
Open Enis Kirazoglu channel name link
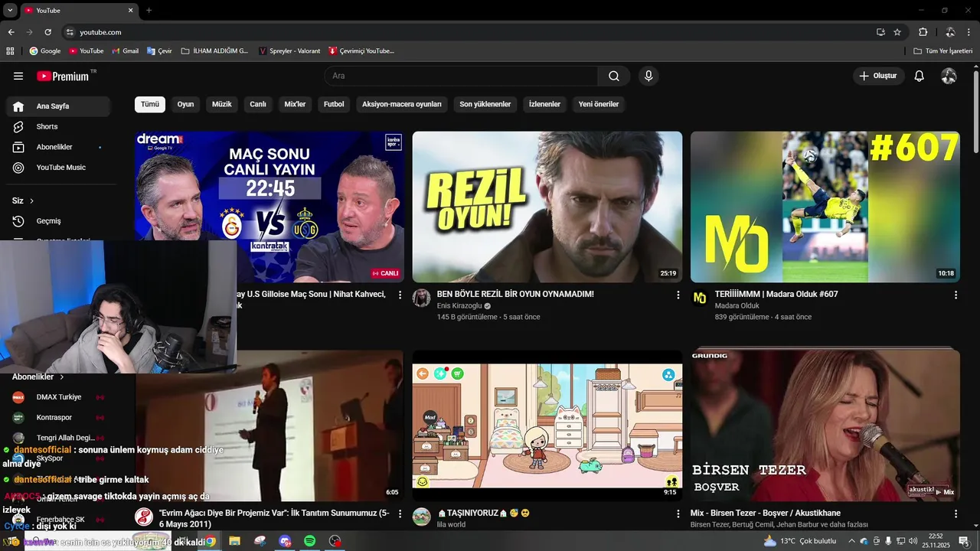(459, 305)
